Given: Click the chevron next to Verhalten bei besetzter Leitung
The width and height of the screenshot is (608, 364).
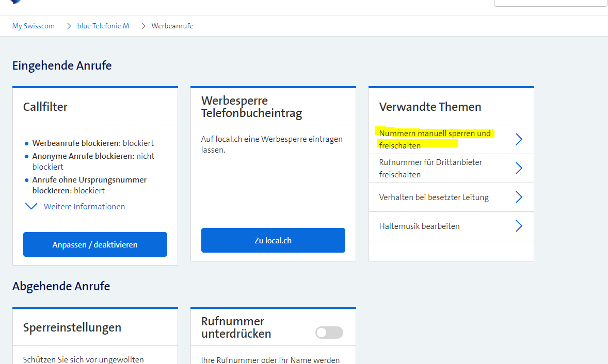Looking at the screenshot, I should pyautogui.click(x=519, y=197).
